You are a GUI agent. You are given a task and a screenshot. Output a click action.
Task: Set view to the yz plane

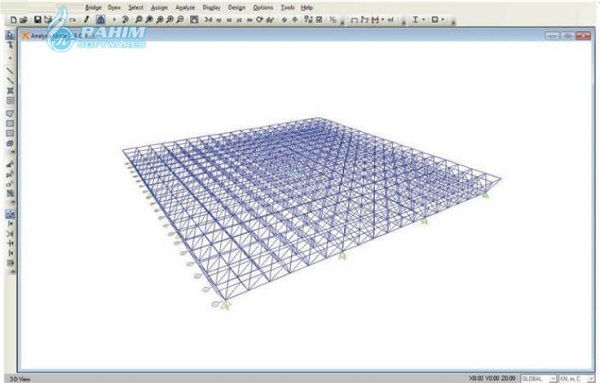239,20
